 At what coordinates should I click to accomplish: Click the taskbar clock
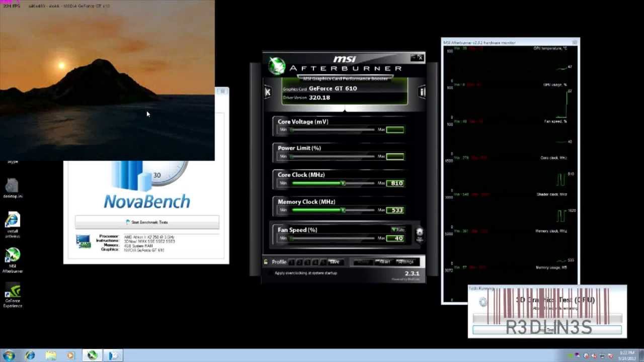[627, 355]
